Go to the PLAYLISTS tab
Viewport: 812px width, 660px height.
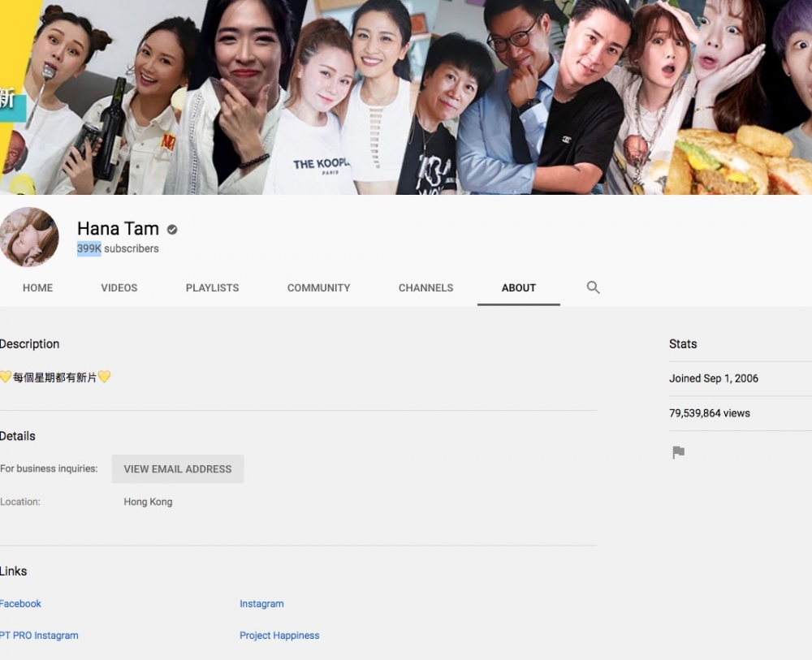click(212, 288)
